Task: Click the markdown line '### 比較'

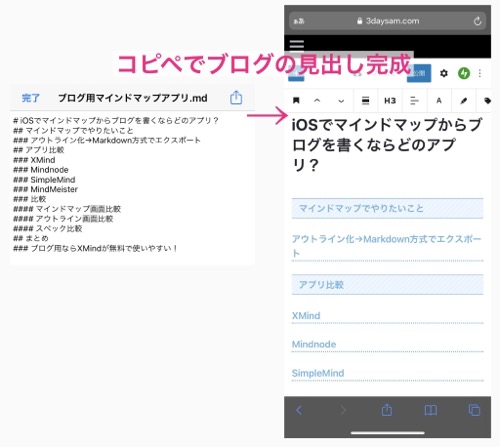Action: point(30,199)
